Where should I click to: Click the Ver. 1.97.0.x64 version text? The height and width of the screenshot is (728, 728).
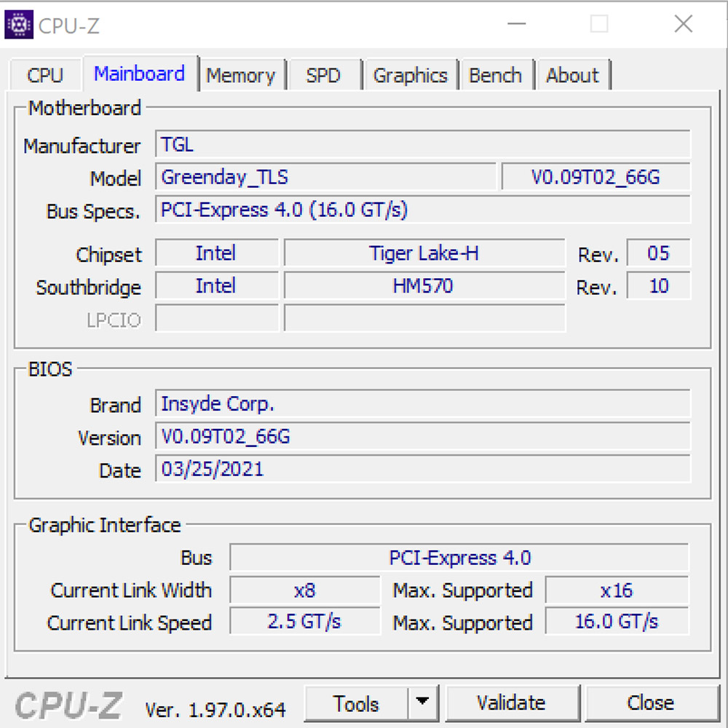click(215, 709)
